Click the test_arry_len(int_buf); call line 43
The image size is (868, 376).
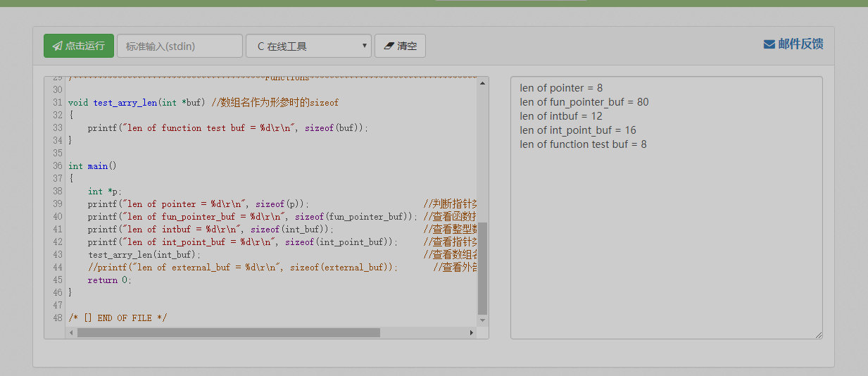pyautogui.click(x=144, y=254)
